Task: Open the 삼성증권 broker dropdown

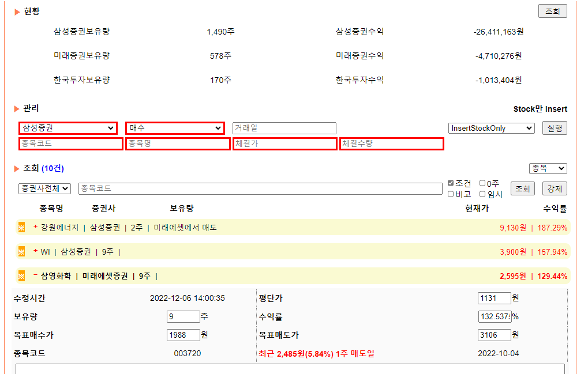Action: click(x=68, y=128)
